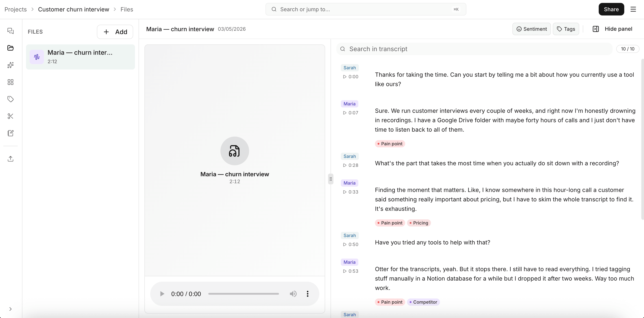This screenshot has height=318, width=644.
Task: Play transcript from timestamp 0:28
Action: point(350,165)
